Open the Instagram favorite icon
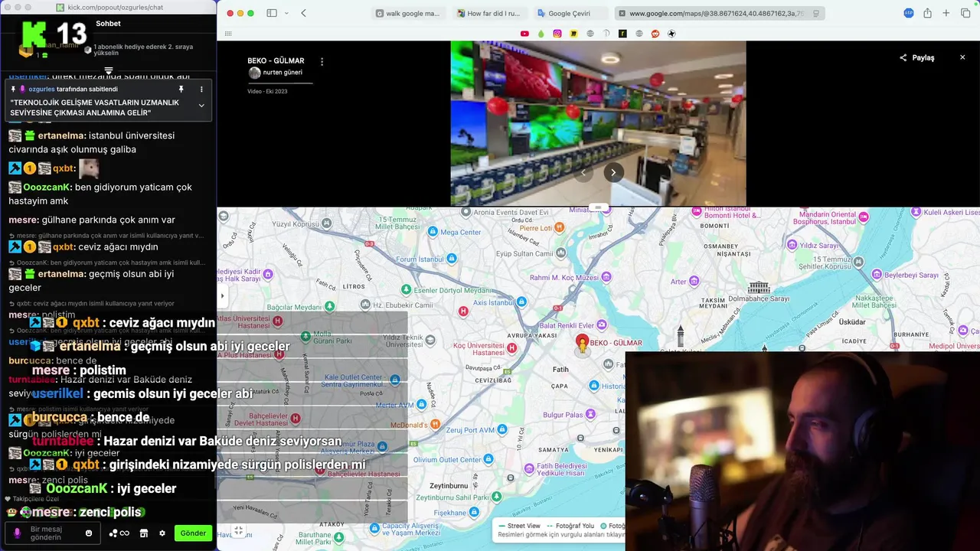 coord(557,34)
